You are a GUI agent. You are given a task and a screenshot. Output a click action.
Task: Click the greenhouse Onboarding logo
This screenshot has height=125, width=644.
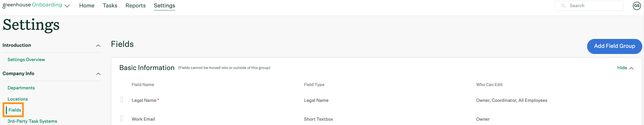click(32, 5)
